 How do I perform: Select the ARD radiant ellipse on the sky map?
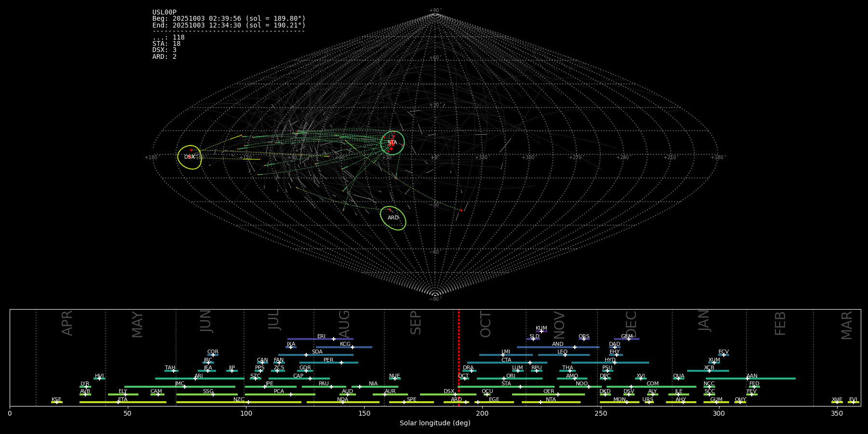click(393, 218)
